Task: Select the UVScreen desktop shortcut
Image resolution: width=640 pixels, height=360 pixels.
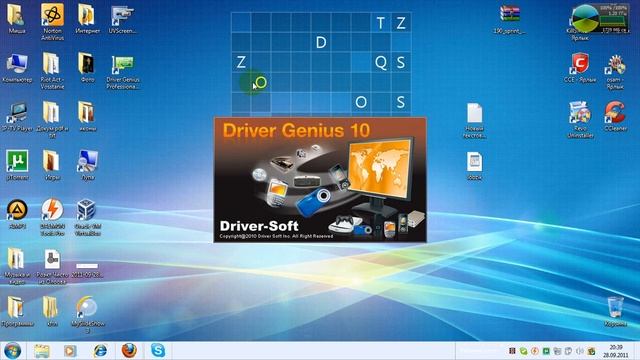Action: click(122, 20)
